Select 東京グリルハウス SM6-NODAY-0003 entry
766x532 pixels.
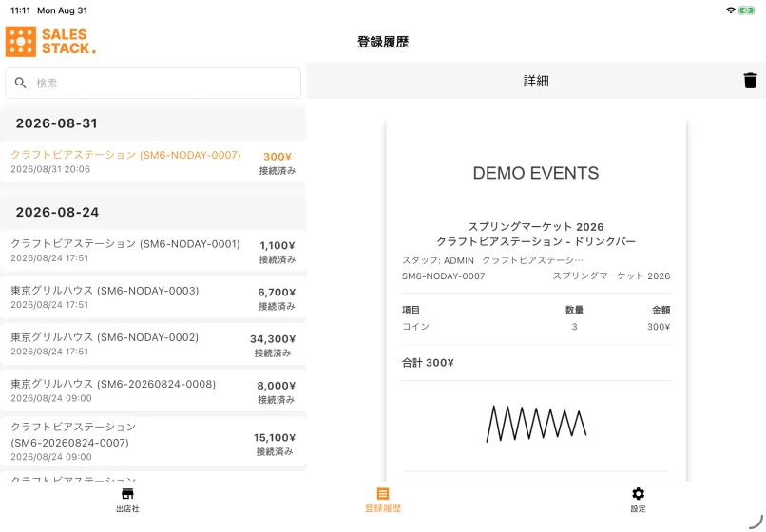tap(153, 297)
